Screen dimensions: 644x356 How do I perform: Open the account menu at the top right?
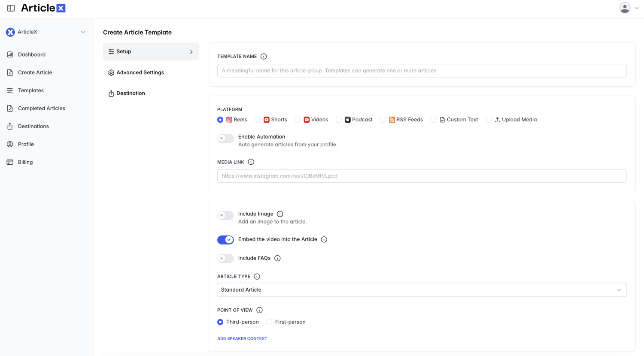pyautogui.click(x=629, y=8)
